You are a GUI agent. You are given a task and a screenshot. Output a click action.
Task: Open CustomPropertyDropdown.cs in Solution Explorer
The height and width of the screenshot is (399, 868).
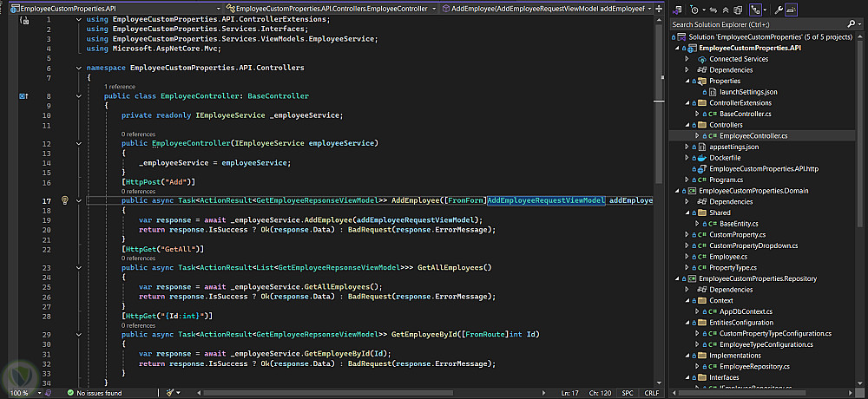(753, 245)
